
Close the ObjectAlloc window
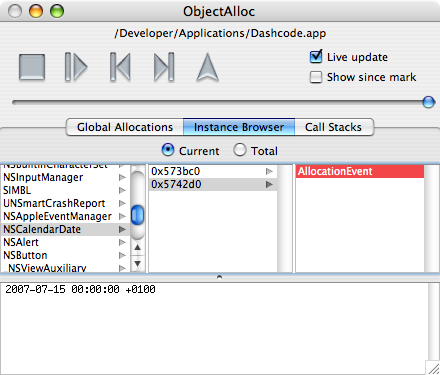click(15, 11)
